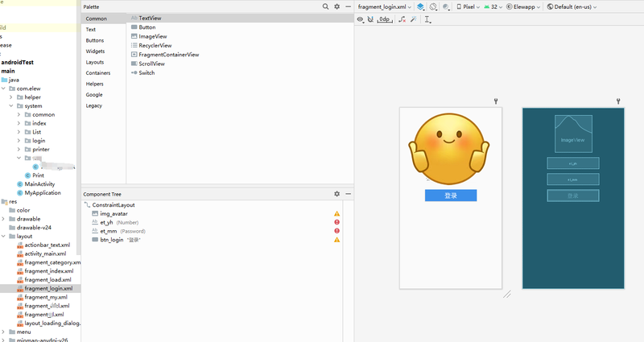Click warning icon on btn_login row
The image size is (644, 342).
336,240
